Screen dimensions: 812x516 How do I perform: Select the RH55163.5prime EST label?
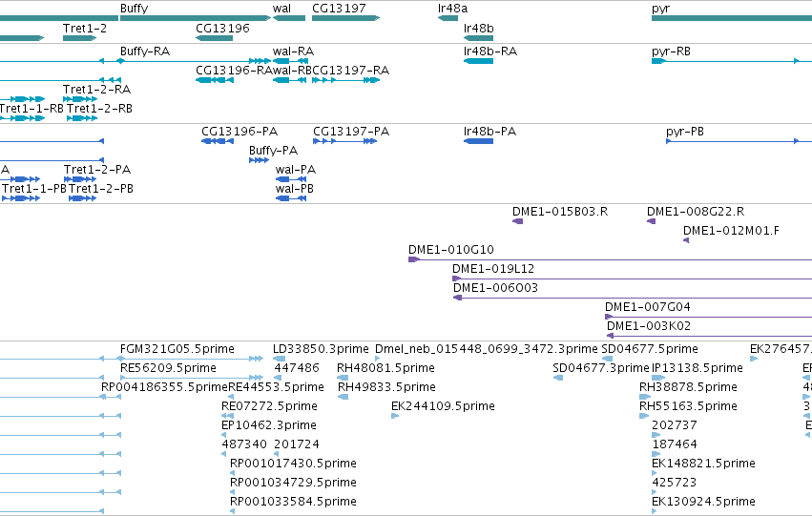688,407
